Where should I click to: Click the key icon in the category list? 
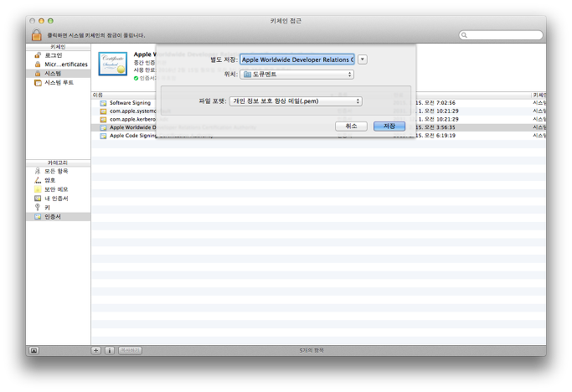37,208
